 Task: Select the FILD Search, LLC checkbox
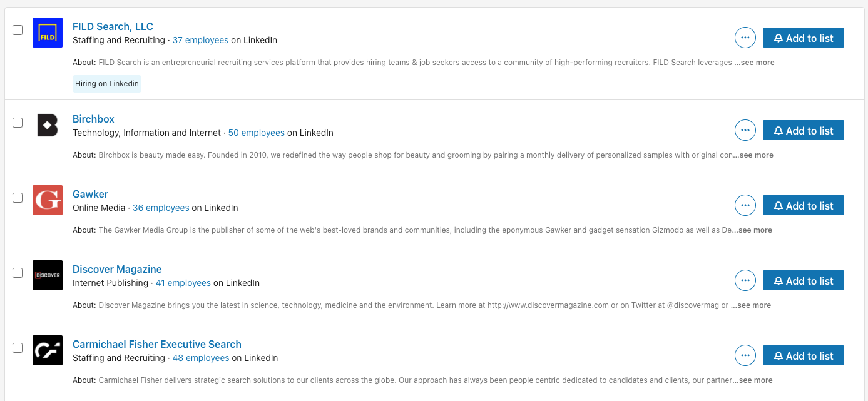[18, 30]
